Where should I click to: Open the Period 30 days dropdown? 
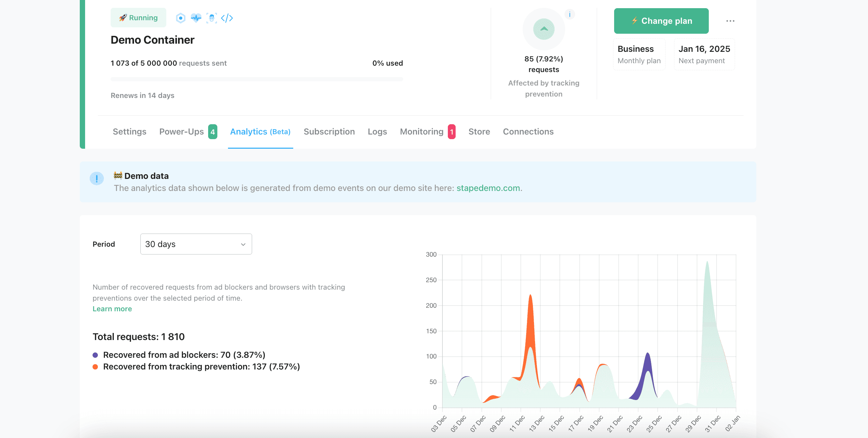[196, 244]
